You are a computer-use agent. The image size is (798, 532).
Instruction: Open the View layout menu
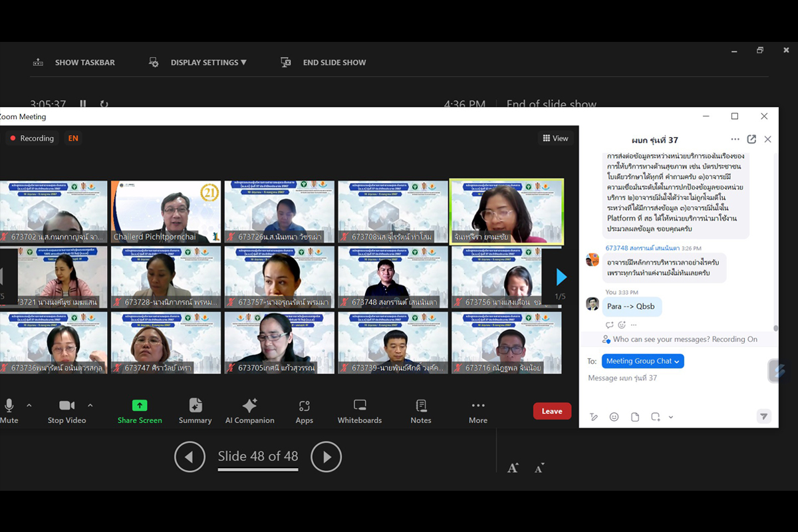[556, 138]
